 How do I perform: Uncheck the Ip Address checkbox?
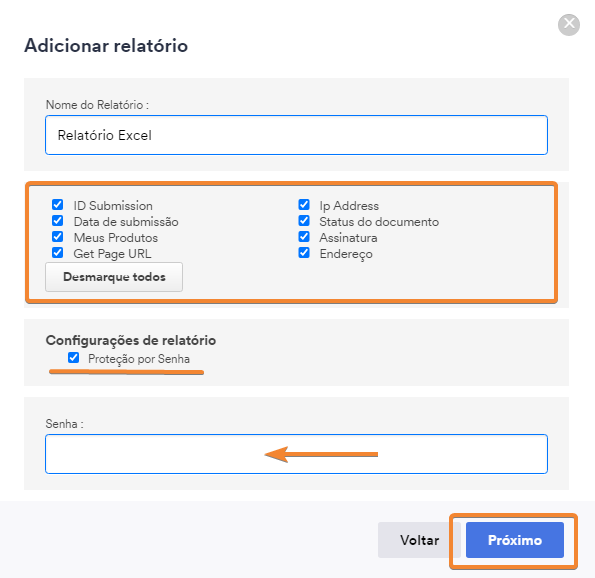tap(304, 205)
